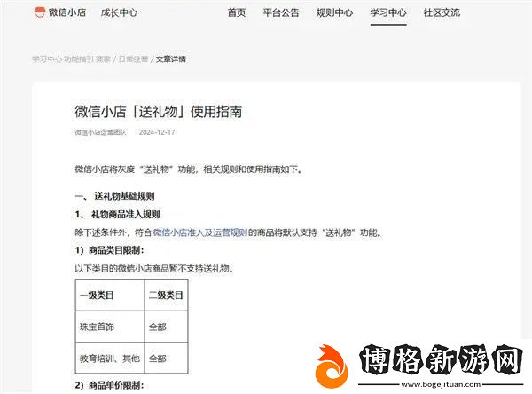Viewport: 532px width, 394px height.
Task: Click the publish date 2024-12-17
Action: (157, 132)
